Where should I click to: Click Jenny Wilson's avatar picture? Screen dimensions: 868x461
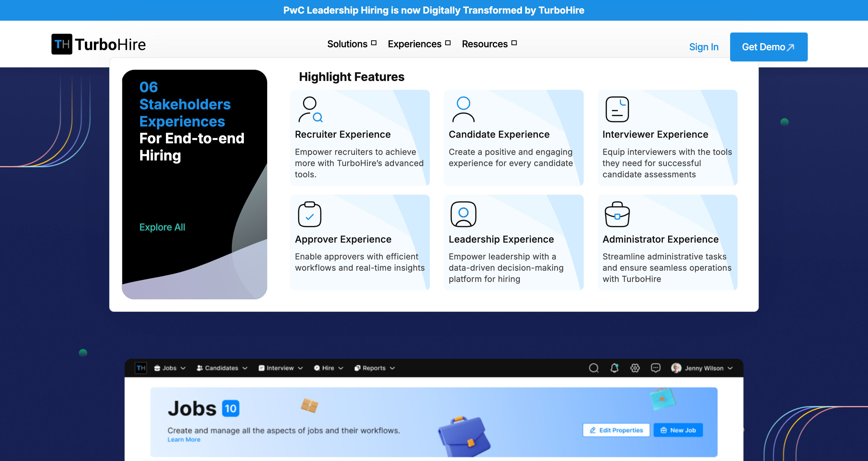(676, 368)
